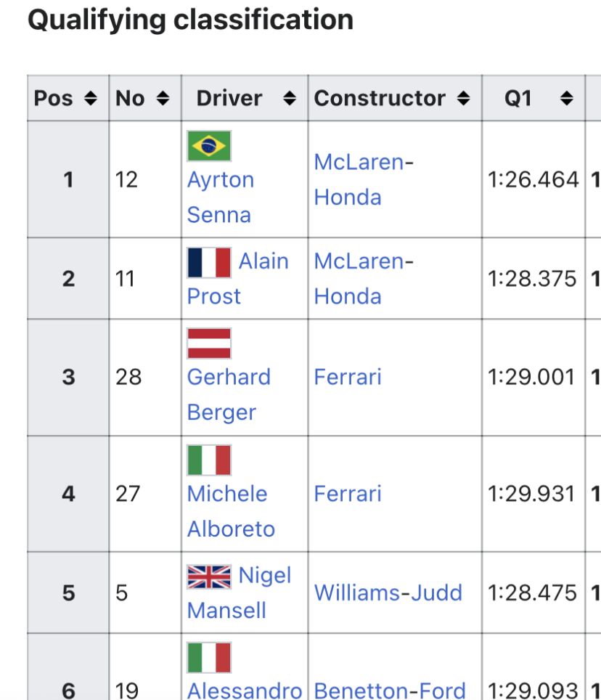Click the Italian flag above Alessandro

pyautogui.click(x=209, y=657)
